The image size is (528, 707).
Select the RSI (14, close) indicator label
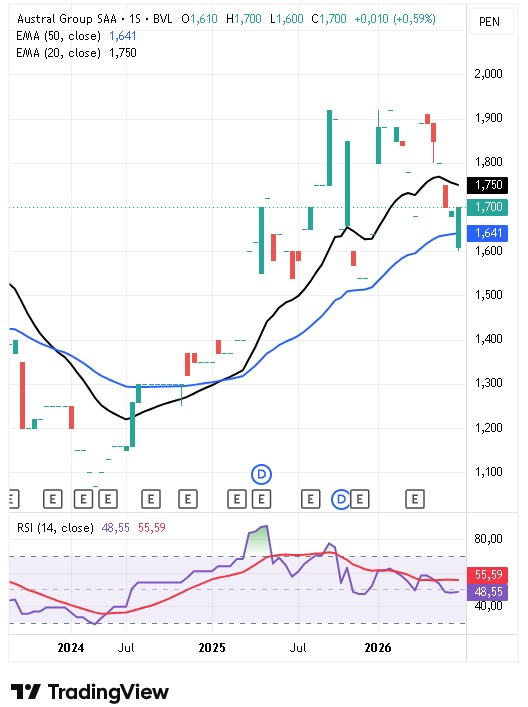[55, 528]
